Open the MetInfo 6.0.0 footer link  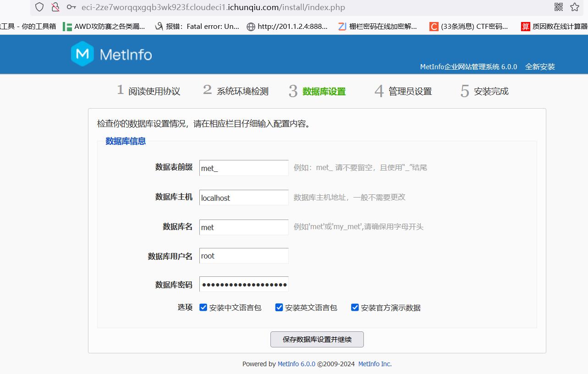pos(296,364)
